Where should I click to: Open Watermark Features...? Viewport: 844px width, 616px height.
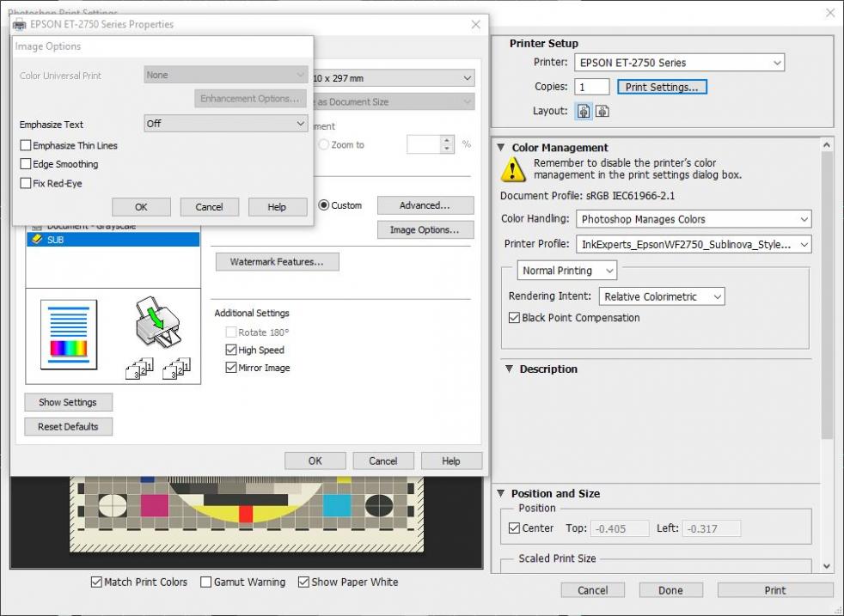tap(278, 261)
